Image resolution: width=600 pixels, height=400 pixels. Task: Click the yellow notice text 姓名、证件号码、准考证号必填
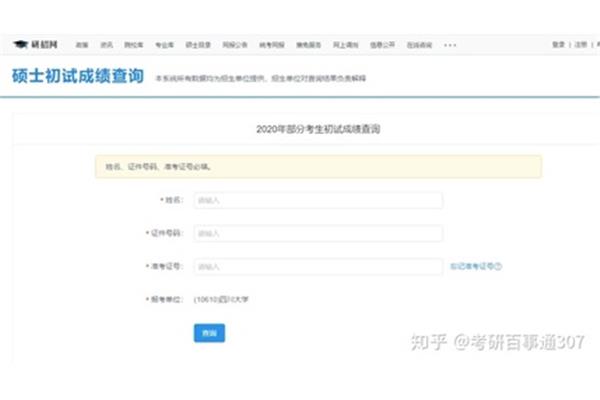[158, 167]
